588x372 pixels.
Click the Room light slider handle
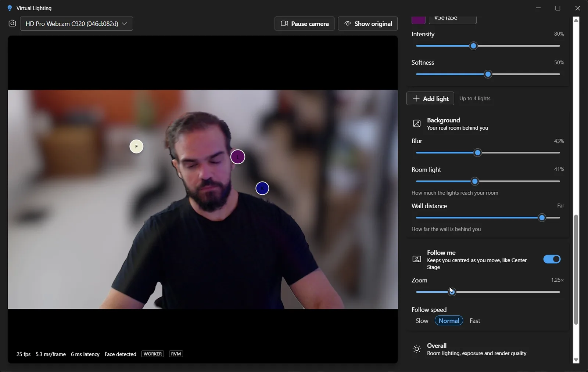[x=475, y=181]
